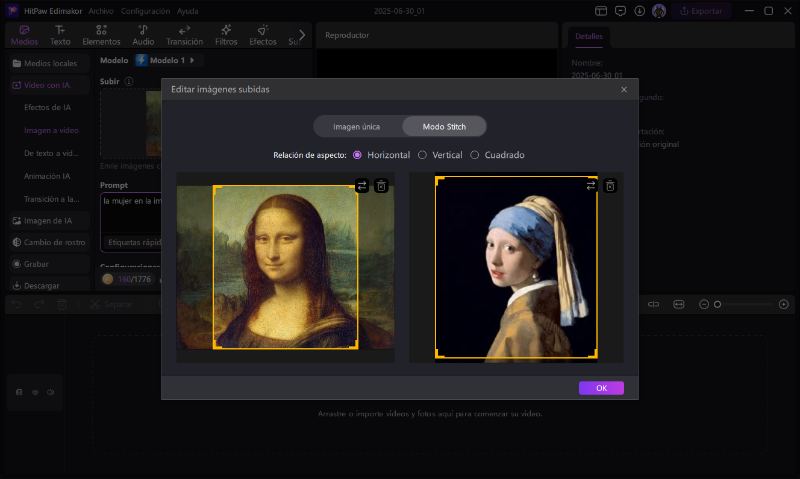Viewport: 800px width, 479px height.
Task: Click the Mona Lisa crop preview
Action: pos(285,267)
